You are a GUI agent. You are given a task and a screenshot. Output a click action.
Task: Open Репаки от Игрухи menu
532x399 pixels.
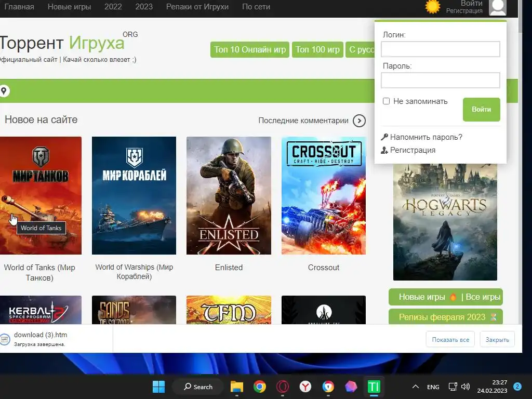[197, 7]
